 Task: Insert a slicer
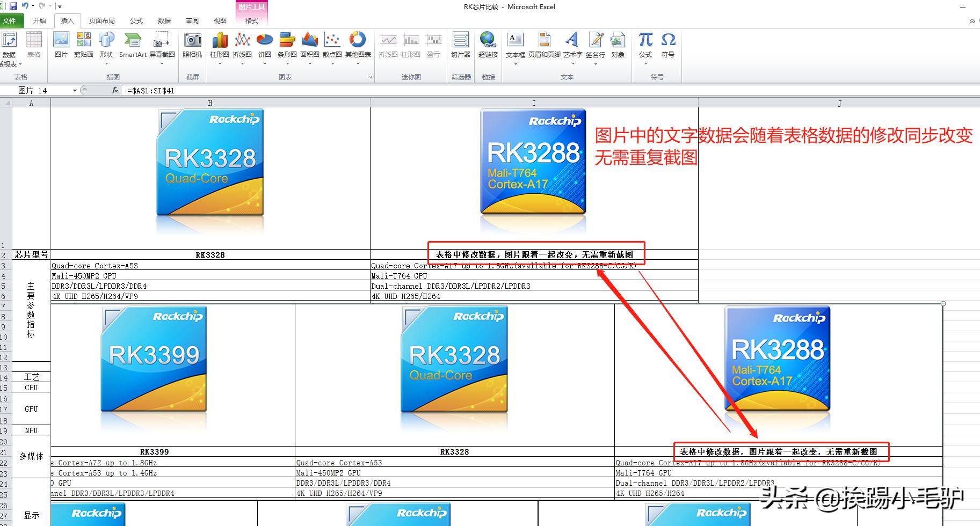pos(460,46)
